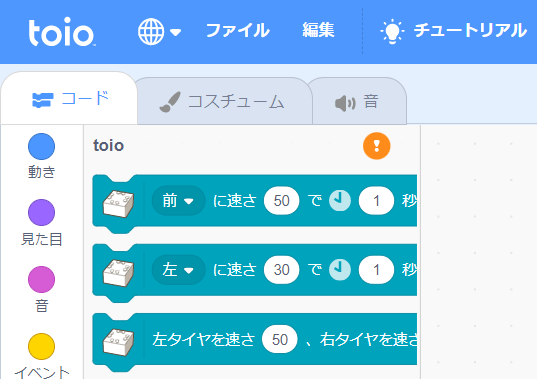This screenshot has width=537, height=379.
Task: Click the に速さ text in 前 block
Action: (235, 201)
